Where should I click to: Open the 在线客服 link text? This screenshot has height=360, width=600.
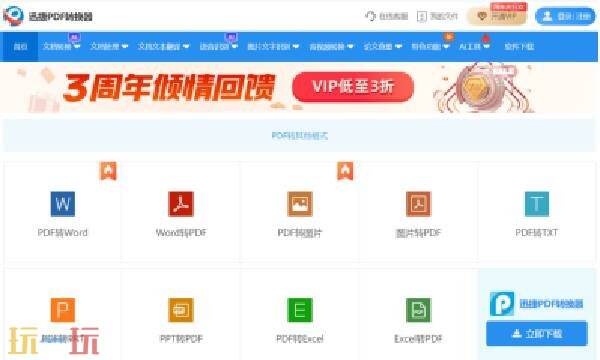(x=393, y=16)
